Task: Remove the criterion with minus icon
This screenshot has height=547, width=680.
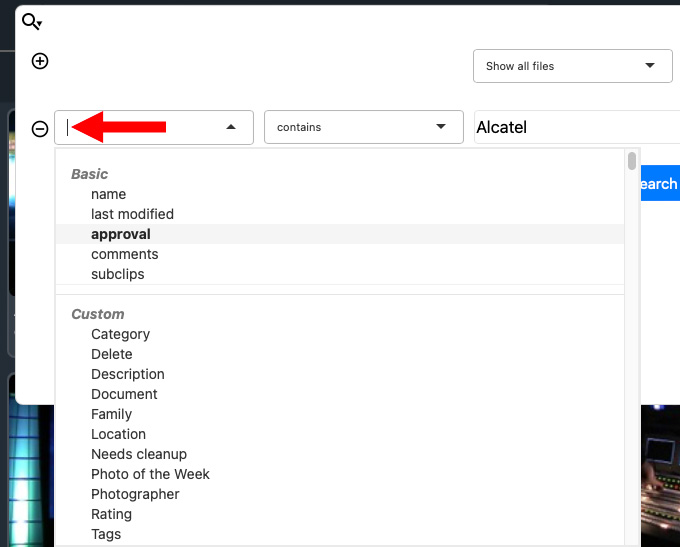Action: point(40,129)
